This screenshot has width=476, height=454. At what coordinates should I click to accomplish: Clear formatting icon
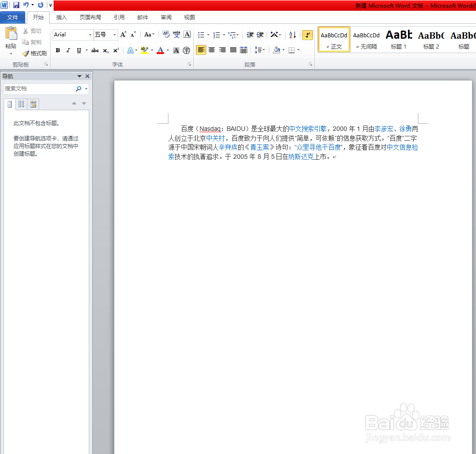166,35
